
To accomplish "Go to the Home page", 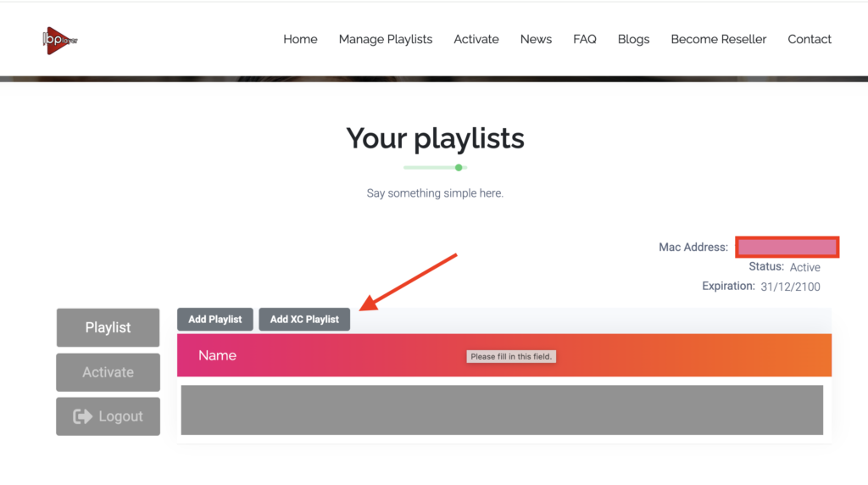I will coord(300,39).
